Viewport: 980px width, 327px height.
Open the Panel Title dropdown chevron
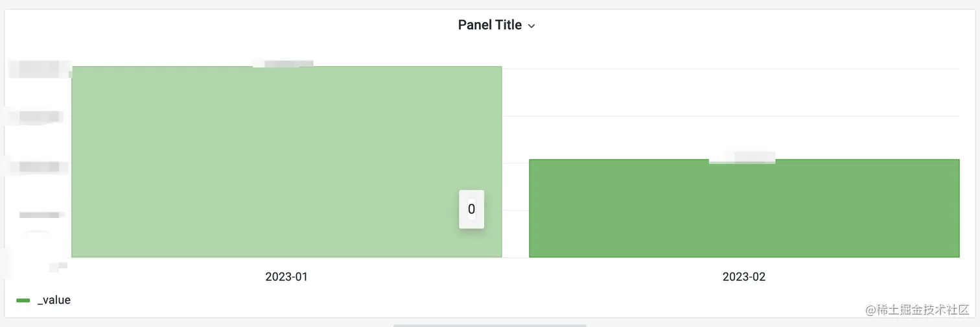click(531, 26)
